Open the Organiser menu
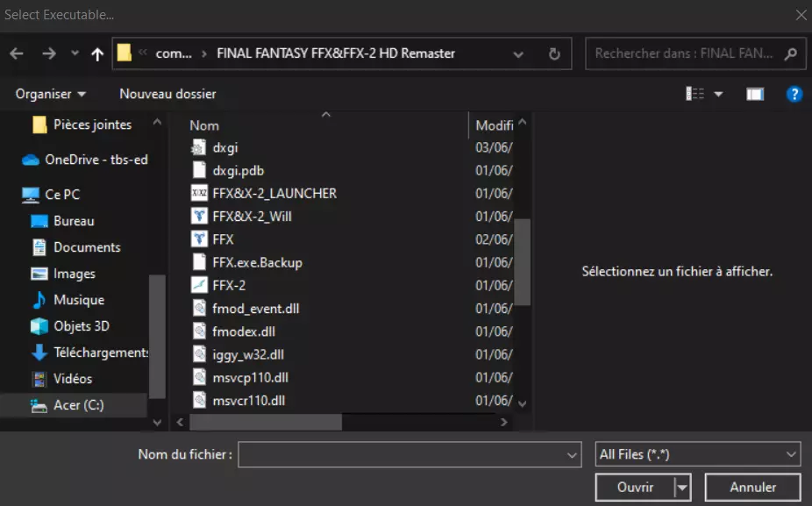Viewport: 812px width, 506px height. 50,94
